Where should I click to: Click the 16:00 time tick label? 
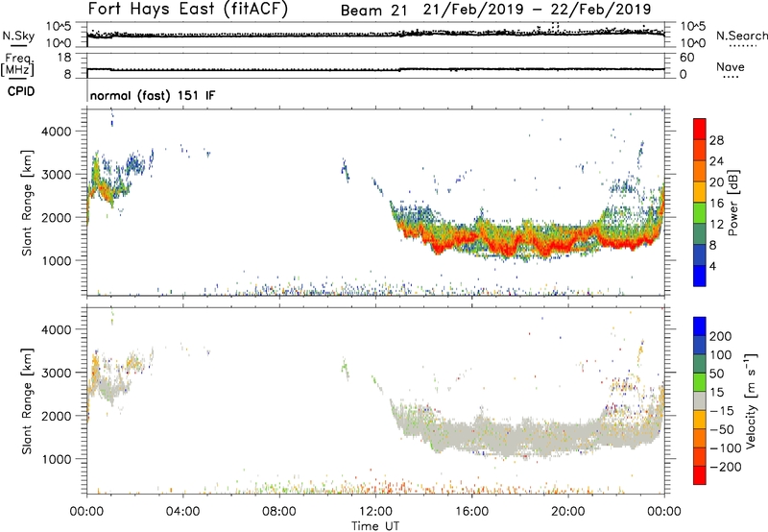click(x=471, y=512)
